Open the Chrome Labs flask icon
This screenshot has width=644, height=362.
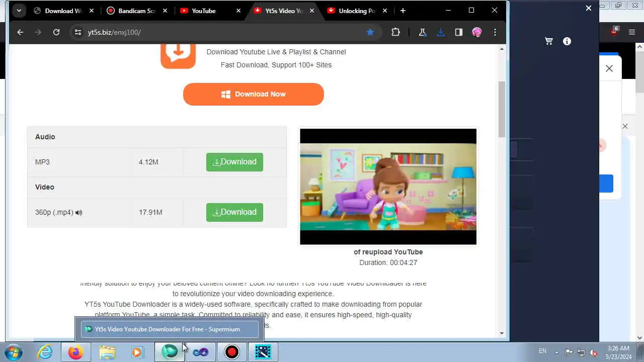coord(422,32)
